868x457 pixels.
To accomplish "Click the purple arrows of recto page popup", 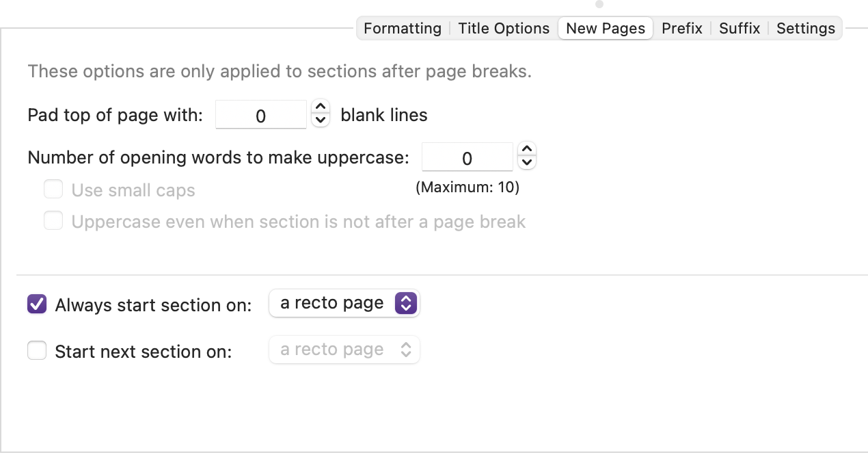I will click(x=406, y=303).
